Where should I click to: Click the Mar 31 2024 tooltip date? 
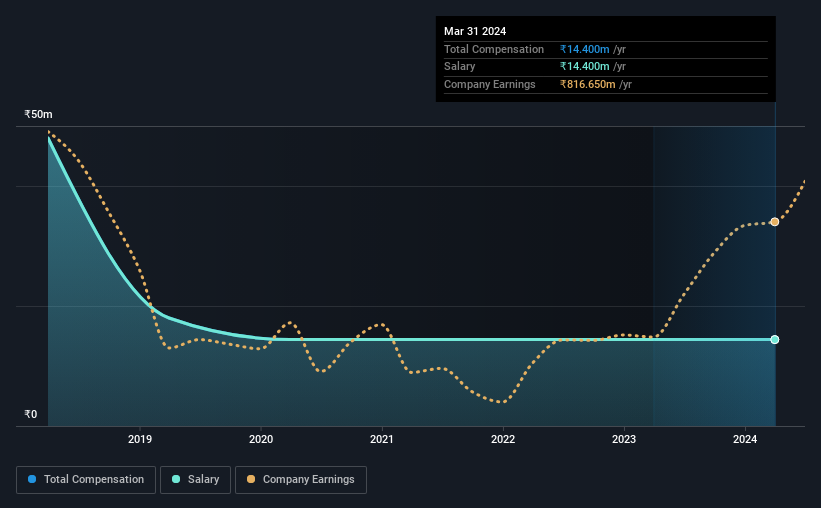click(x=475, y=31)
